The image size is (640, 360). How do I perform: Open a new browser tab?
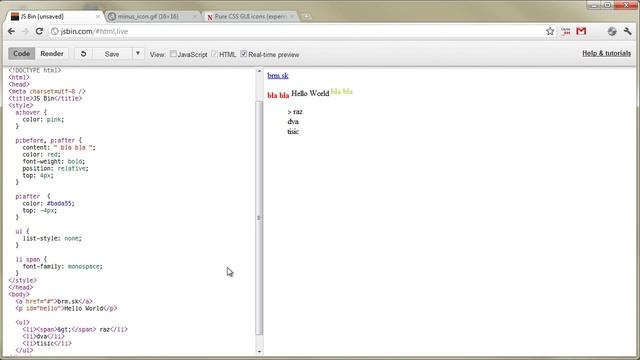306,17
